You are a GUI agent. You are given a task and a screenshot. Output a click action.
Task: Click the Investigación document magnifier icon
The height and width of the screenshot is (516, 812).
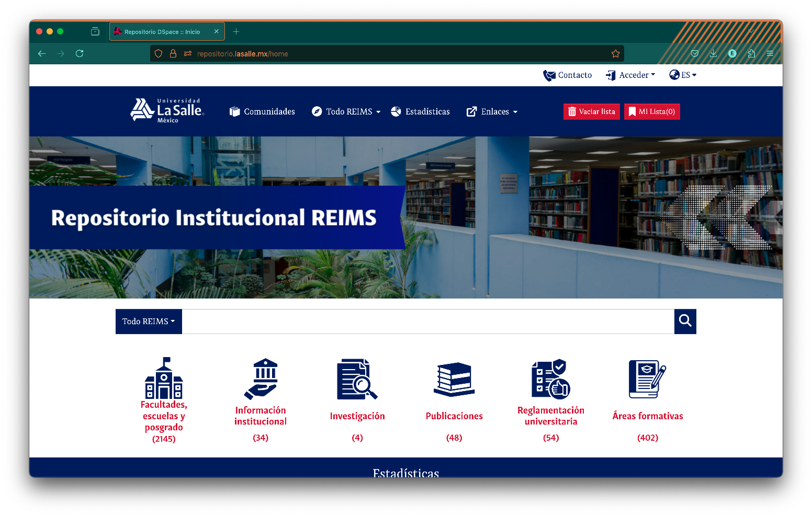357,379
